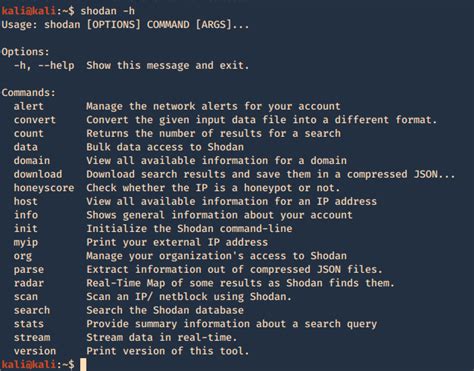Click the typed 'shodan -h' command

coord(108,11)
